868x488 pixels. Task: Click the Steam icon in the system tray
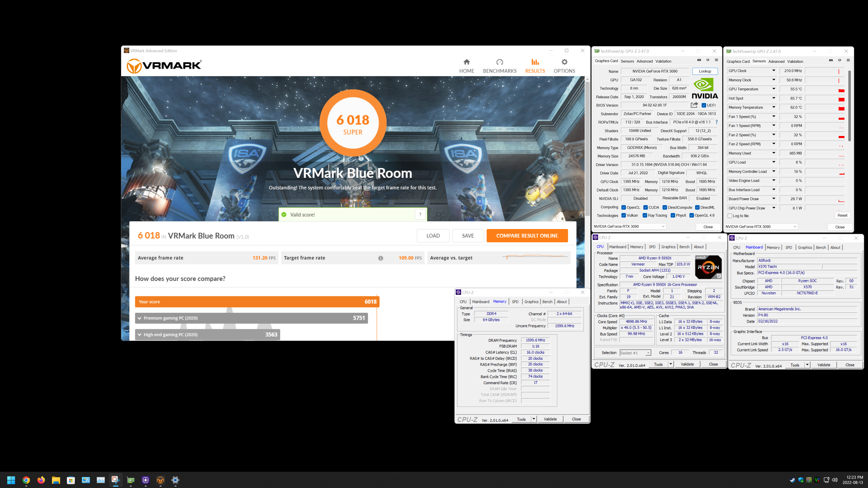coord(793,480)
